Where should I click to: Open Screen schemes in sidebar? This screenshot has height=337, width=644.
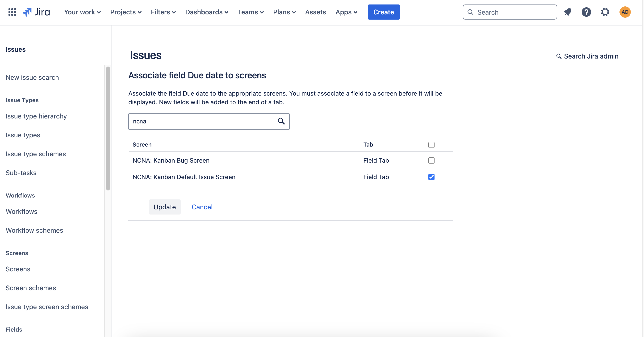(x=31, y=288)
